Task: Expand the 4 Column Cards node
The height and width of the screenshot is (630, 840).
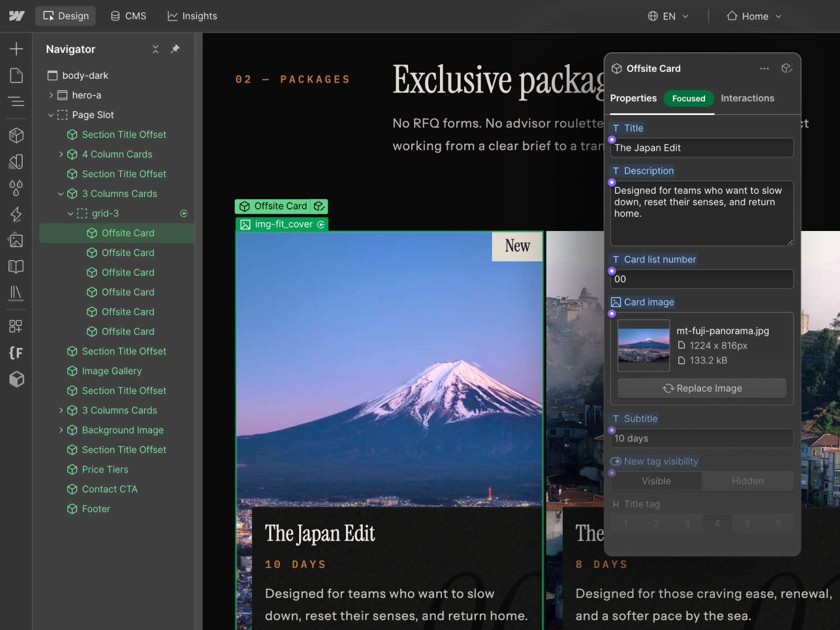Action: 61,154
